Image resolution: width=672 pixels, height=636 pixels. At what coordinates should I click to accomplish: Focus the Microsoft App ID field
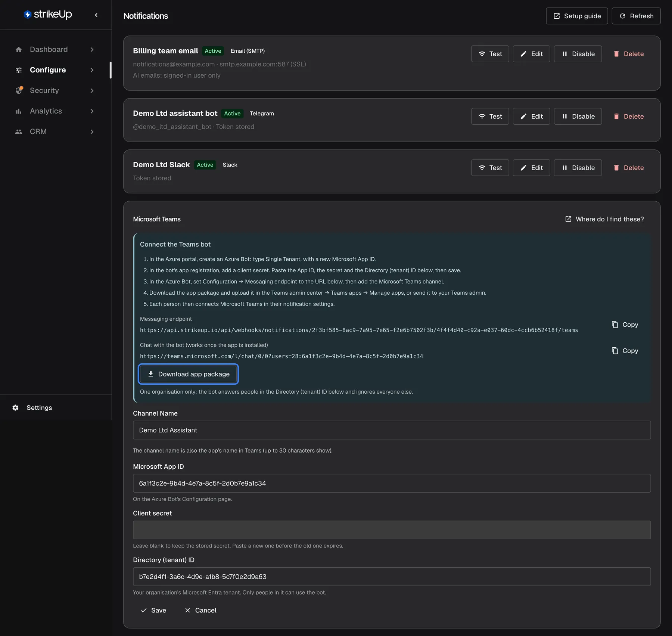[392, 483]
